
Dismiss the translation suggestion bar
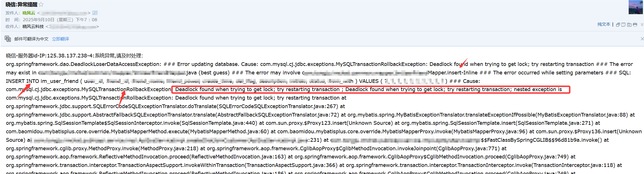point(642,39)
